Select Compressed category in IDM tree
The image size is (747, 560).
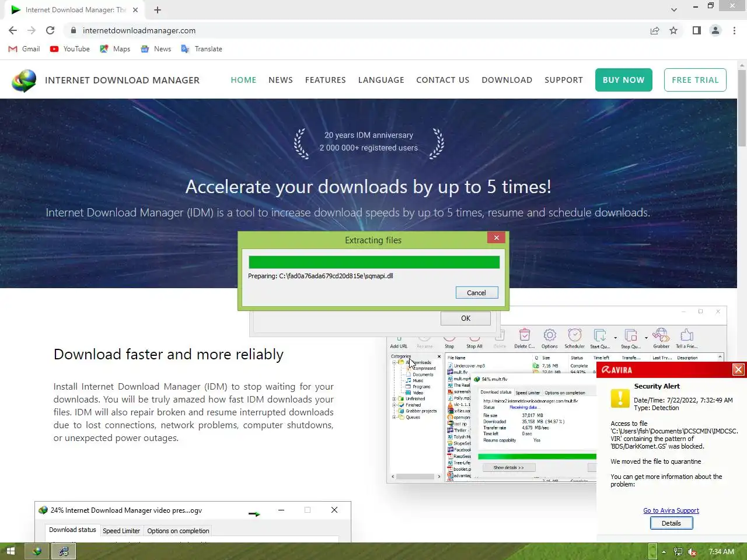point(424,368)
